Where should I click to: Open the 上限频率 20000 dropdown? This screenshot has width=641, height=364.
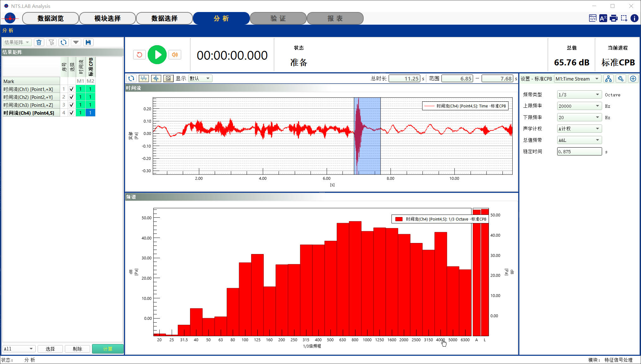click(579, 106)
